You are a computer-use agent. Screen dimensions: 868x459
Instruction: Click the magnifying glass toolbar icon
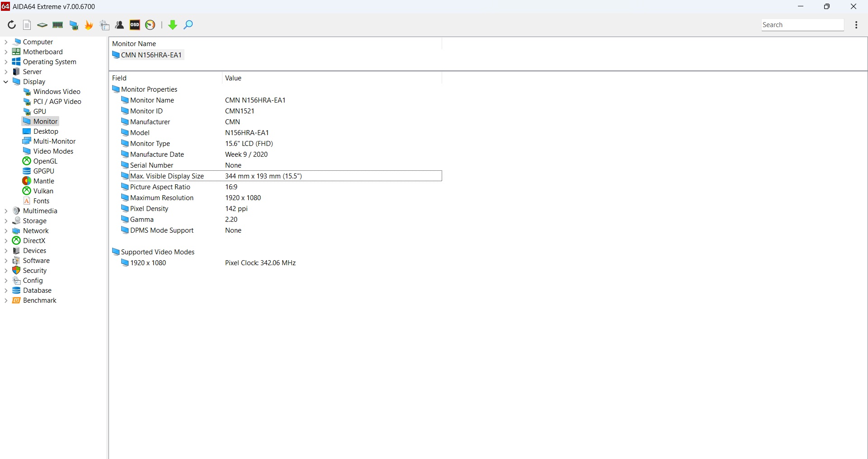pyautogui.click(x=189, y=25)
